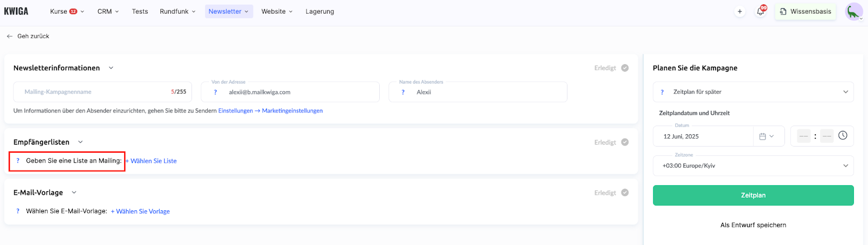Image resolution: width=868 pixels, height=245 pixels.
Task: Click help icon by Wählen Sie E-Mail-Vorlage
Action: pos(18,211)
